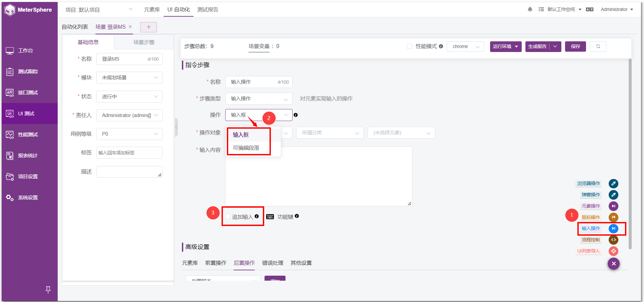Close the 场景 登录MS tab
This screenshot has width=644, height=304.
click(x=130, y=27)
